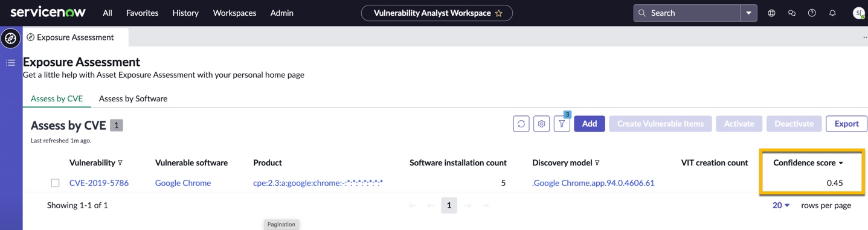Image resolution: width=868 pixels, height=230 pixels.
Task: Open the CVE-2019-5786 link
Action: tap(99, 183)
